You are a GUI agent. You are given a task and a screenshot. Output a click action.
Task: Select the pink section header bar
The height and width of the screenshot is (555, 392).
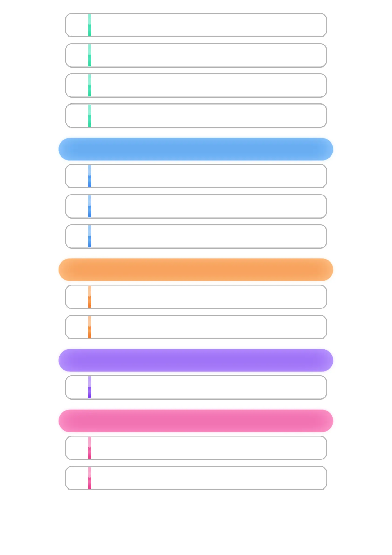(x=196, y=421)
